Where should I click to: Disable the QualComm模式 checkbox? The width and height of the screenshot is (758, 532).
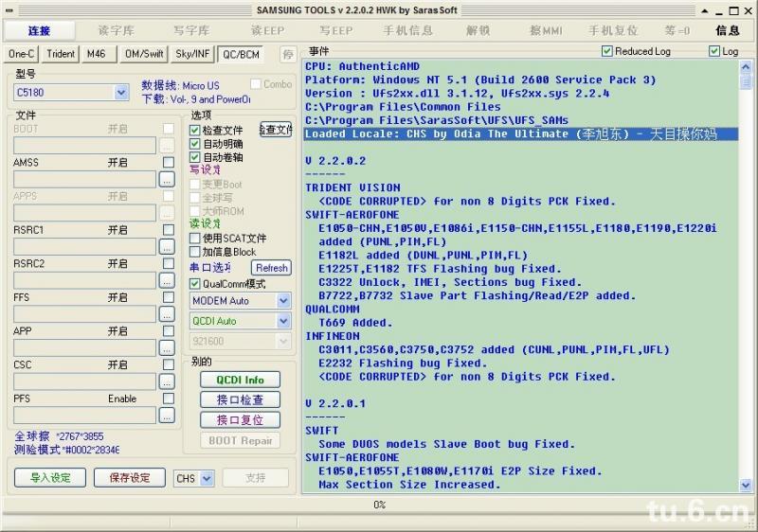[x=196, y=284]
